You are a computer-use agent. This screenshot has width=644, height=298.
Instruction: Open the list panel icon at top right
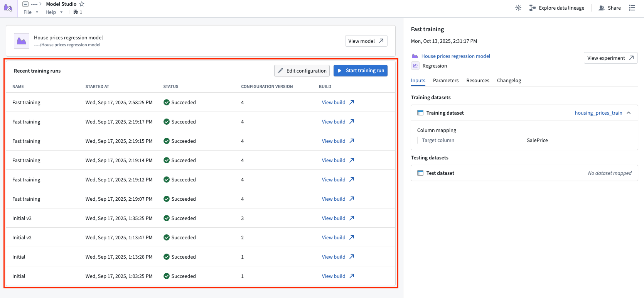[632, 8]
